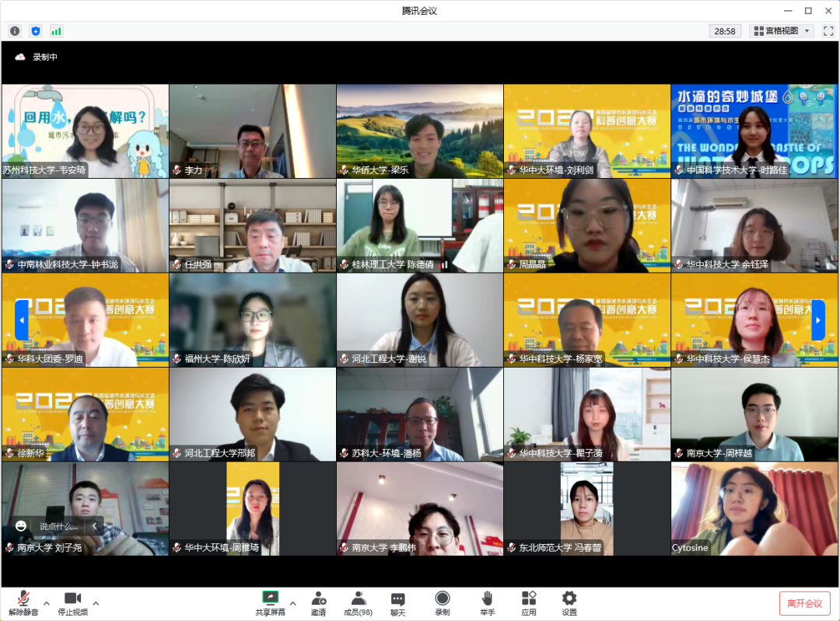Leave the meeting (离开会议)

coord(804,603)
